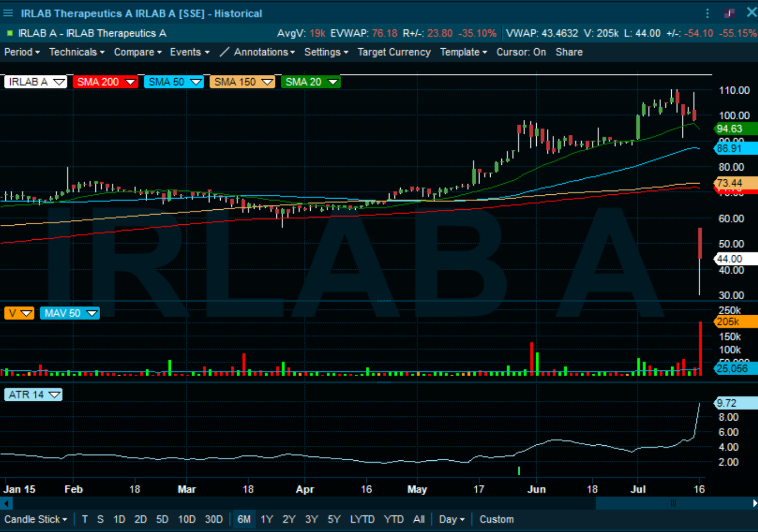Image resolution: width=758 pixels, height=532 pixels.
Task: Click the 94.63 SMA 20 price label
Action: 736,128
